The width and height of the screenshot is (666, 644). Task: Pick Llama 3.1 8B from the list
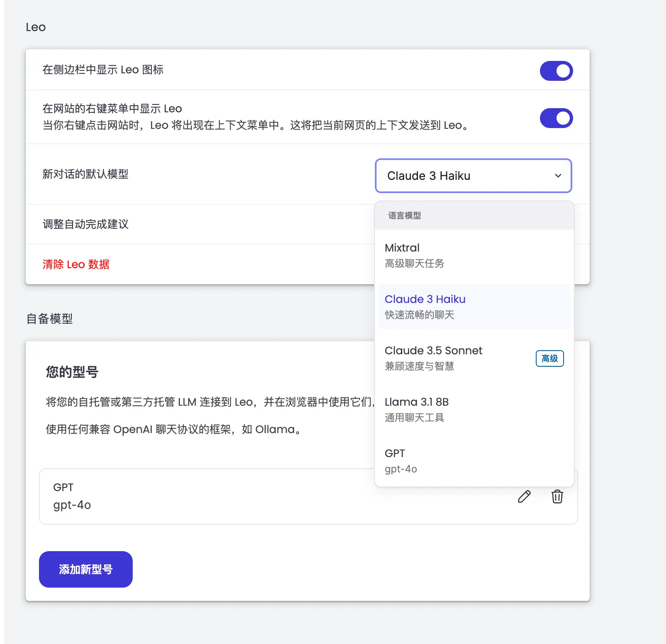(x=474, y=409)
